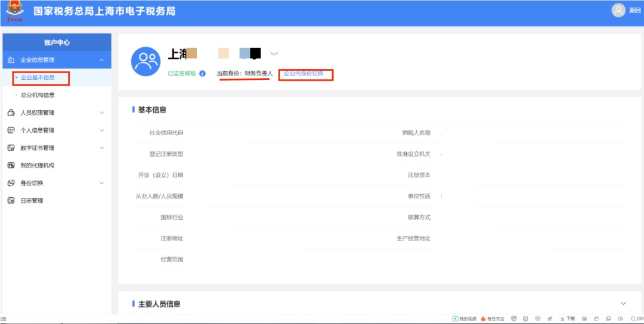644x324 pixels.
Task: Expand the 主要人员信息 section chevron
Action: 624,304
